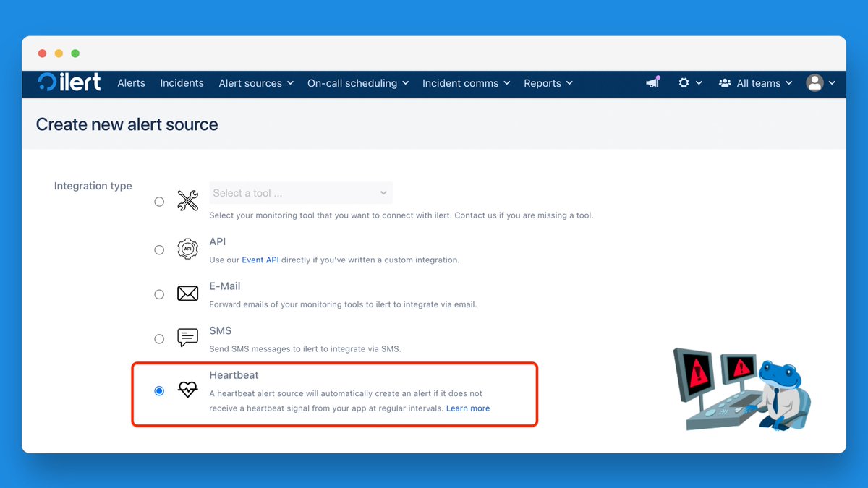This screenshot has height=488, width=868.
Task: Go to the Incidents page
Action: pos(182,83)
